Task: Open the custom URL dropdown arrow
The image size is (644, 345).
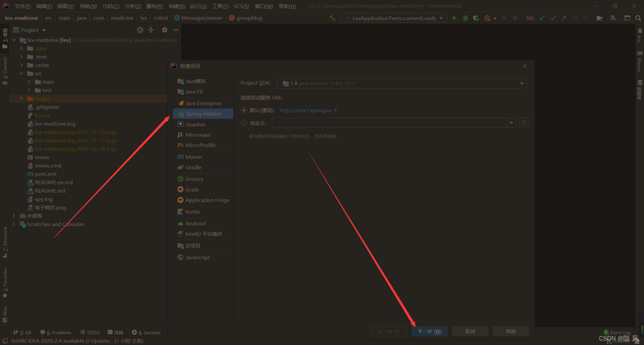Action: point(511,123)
